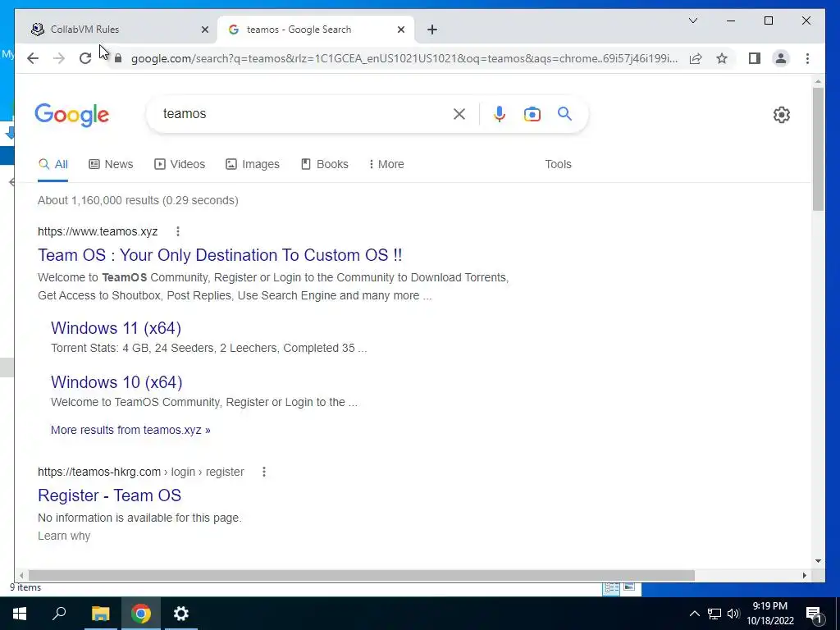Share this page using the share icon
The height and width of the screenshot is (630, 840).
[696, 58]
